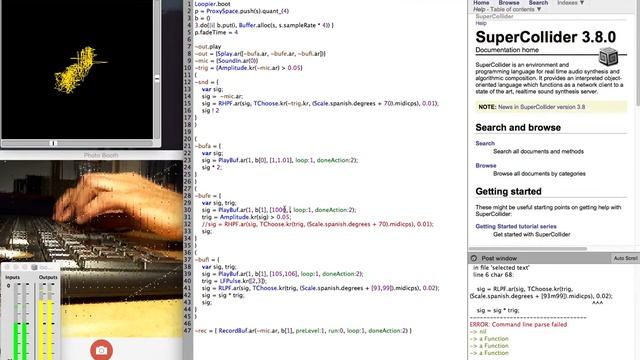Click the commented RHPF line 32
The width and height of the screenshot is (640, 360).
318,224
